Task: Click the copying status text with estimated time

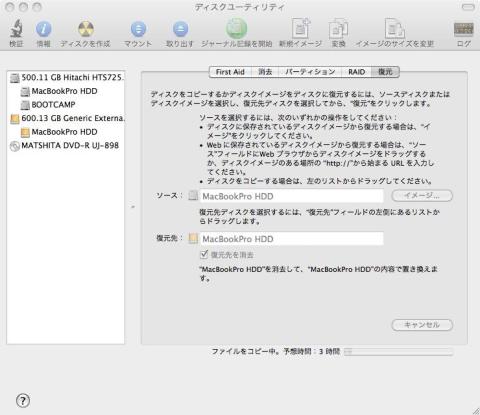Action: point(276,351)
